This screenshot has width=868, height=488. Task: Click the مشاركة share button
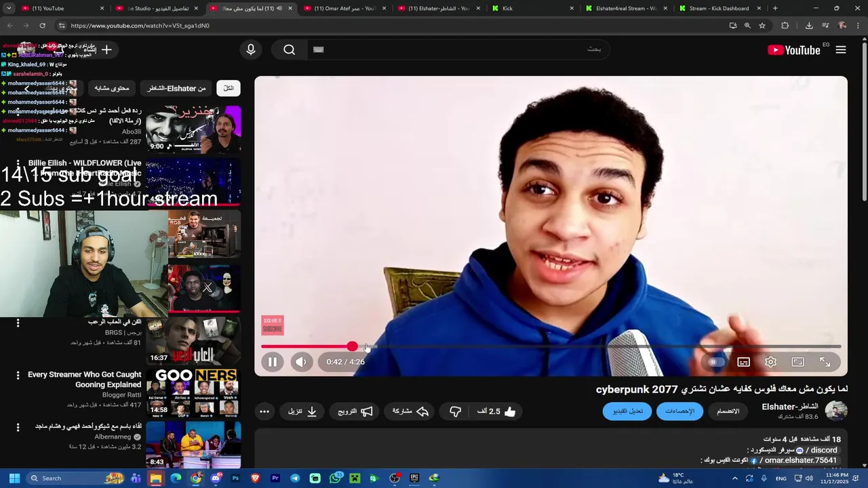pos(410,411)
